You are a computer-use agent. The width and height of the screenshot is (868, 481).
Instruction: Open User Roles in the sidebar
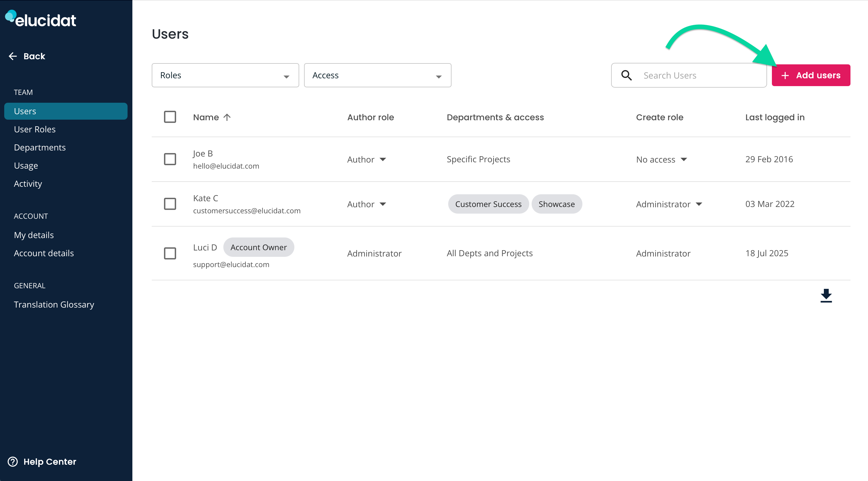(x=35, y=129)
